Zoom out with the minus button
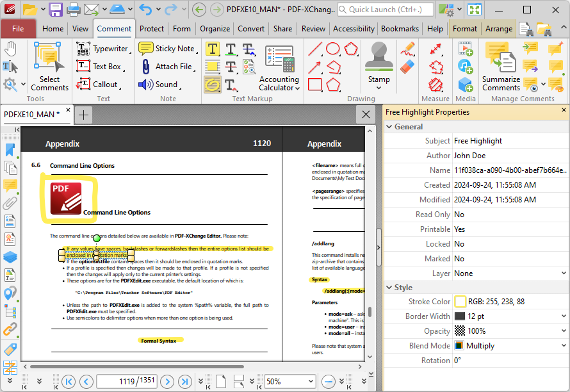Viewport: 570px width, 392px height. click(329, 382)
